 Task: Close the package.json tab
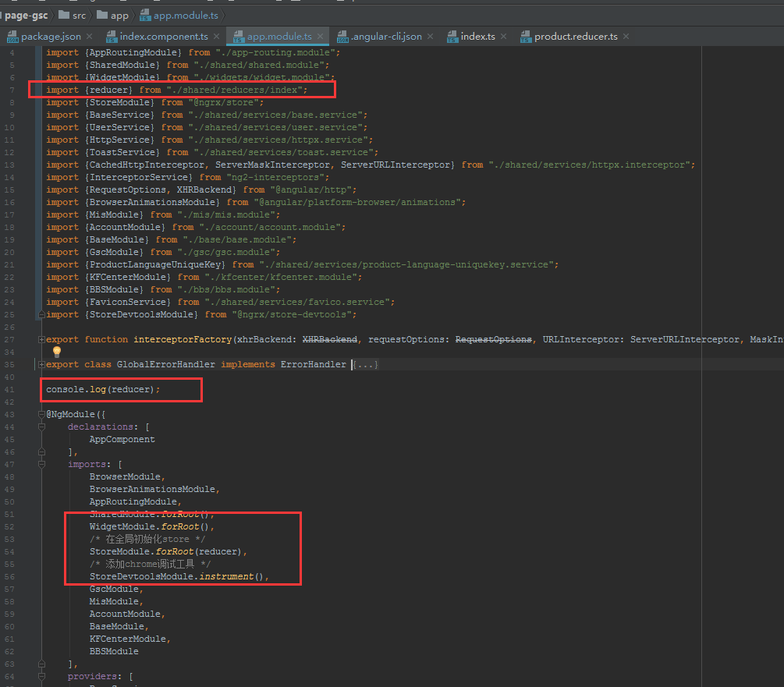click(x=89, y=37)
